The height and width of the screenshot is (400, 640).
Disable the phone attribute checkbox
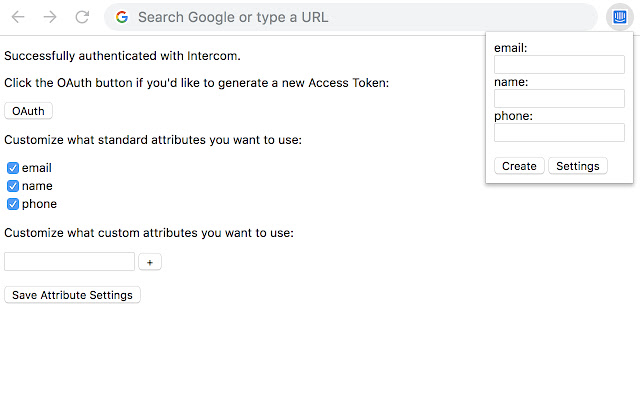(x=13, y=204)
